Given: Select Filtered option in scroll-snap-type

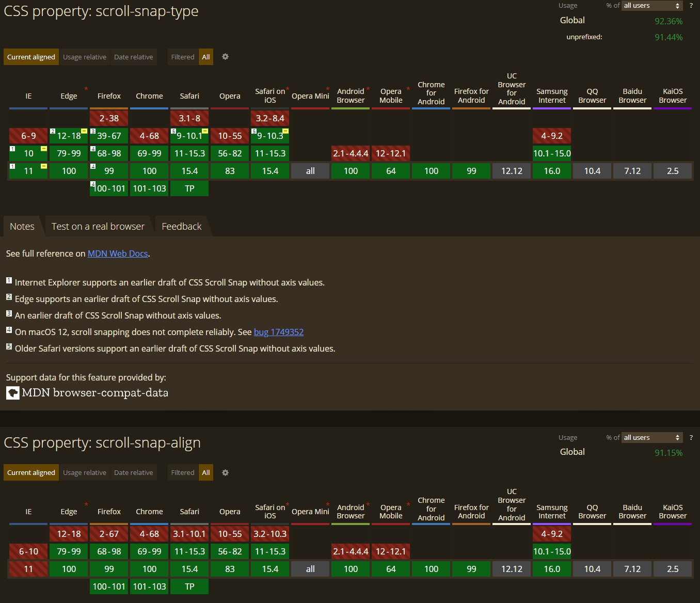Looking at the screenshot, I should pos(183,57).
